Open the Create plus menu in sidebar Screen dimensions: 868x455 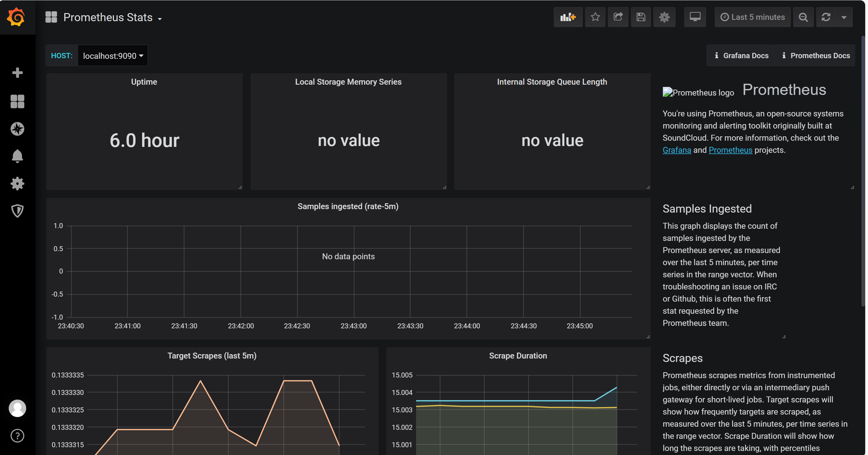[x=17, y=73]
